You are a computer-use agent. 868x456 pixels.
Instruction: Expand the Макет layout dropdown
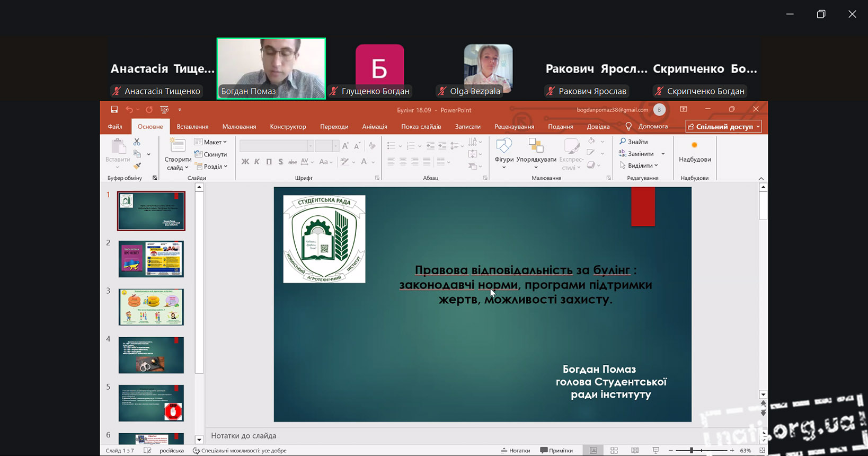pos(211,142)
